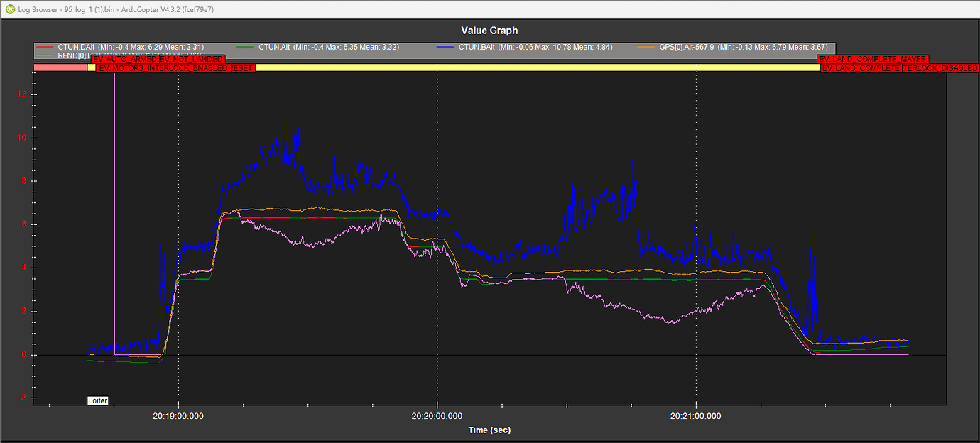Click the EV: LAND_COMPLETE_MAYBE event marker
980x443 pixels.
(x=873, y=60)
